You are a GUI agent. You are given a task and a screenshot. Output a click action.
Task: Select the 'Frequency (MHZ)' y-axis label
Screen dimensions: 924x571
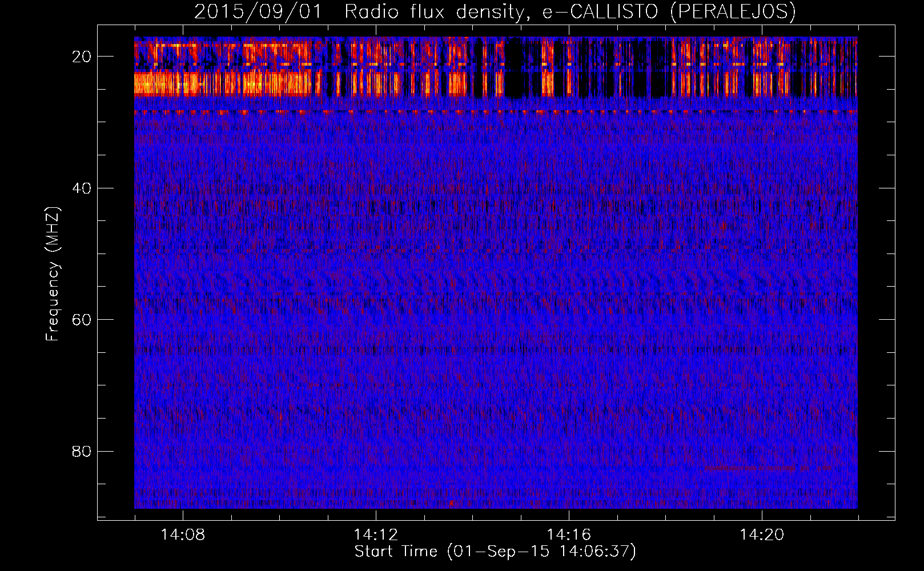point(53,274)
